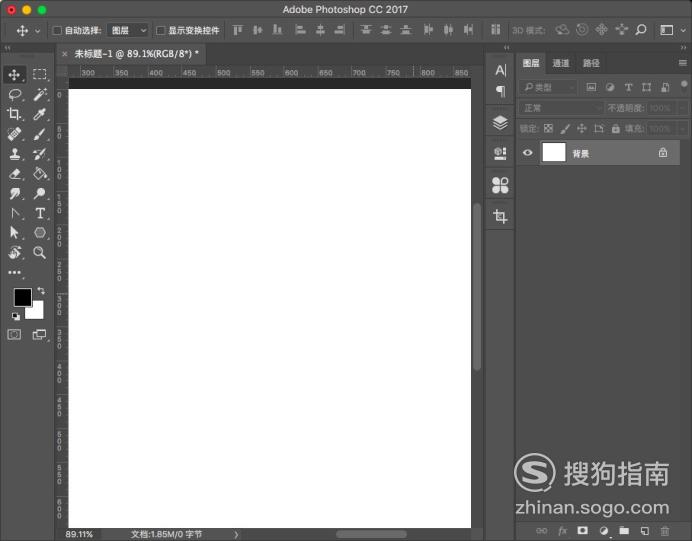Toggle the layer filter on/off switch

[x=684, y=84]
